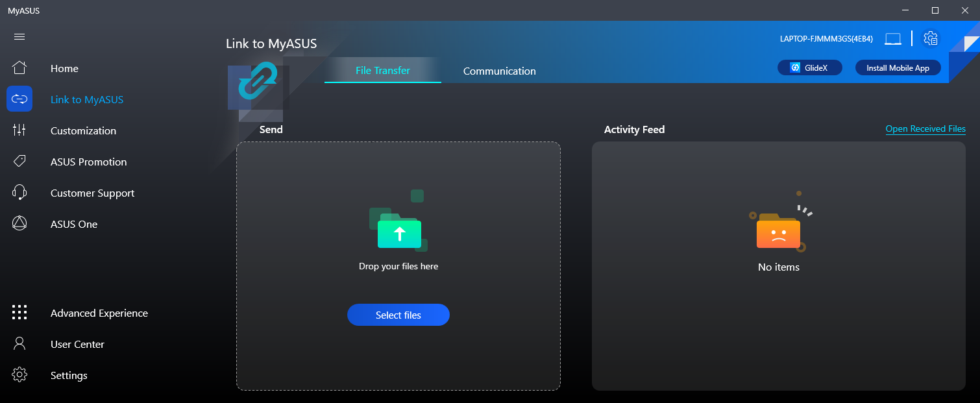Open Home in sidebar

click(x=64, y=68)
